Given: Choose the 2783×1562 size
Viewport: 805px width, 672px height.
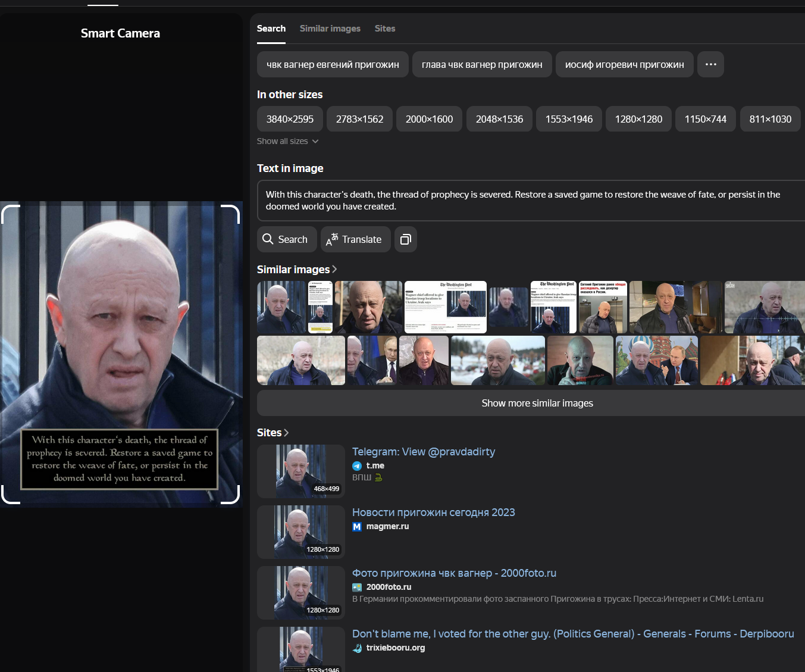Looking at the screenshot, I should tap(359, 119).
